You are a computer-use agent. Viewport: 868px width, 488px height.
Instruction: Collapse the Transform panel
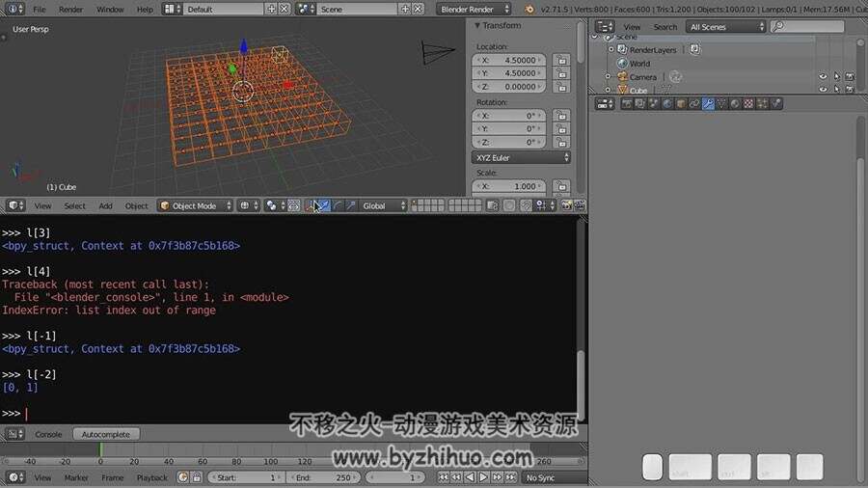pyautogui.click(x=477, y=25)
